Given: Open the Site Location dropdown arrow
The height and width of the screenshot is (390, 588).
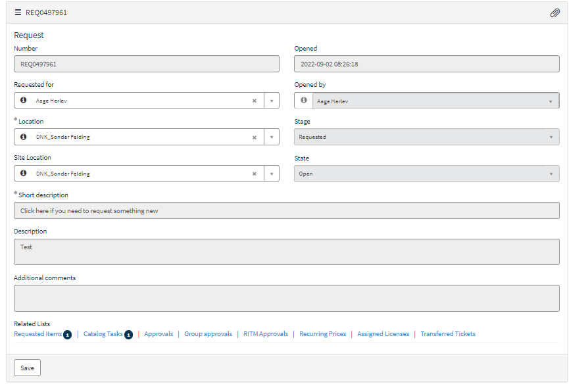Looking at the screenshot, I should click(x=272, y=173).
